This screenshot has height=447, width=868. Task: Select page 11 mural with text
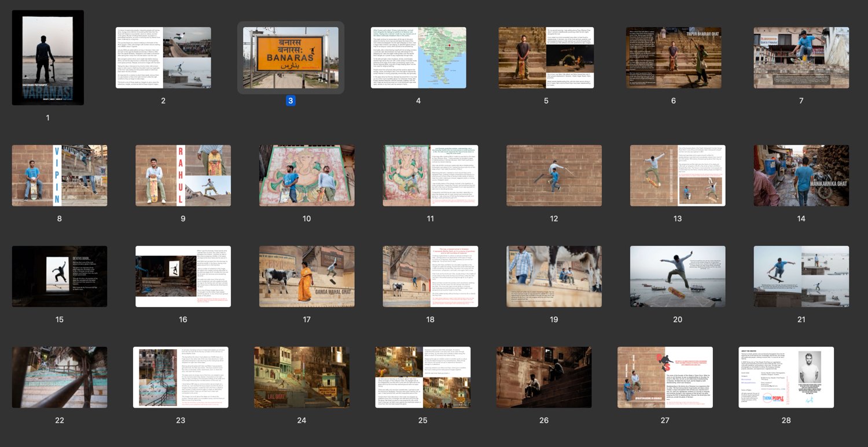(x=430, y=176)
